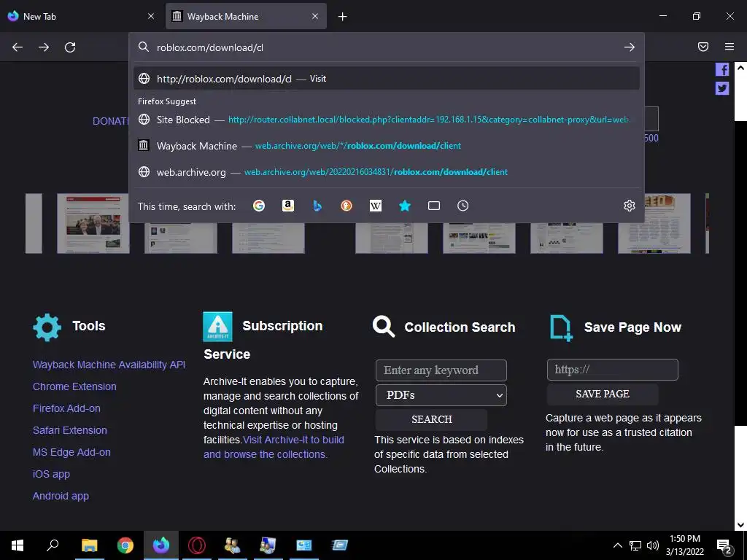Click the Go arrow in the address bar
Screen dimensions: 747x560
point(630,47)
